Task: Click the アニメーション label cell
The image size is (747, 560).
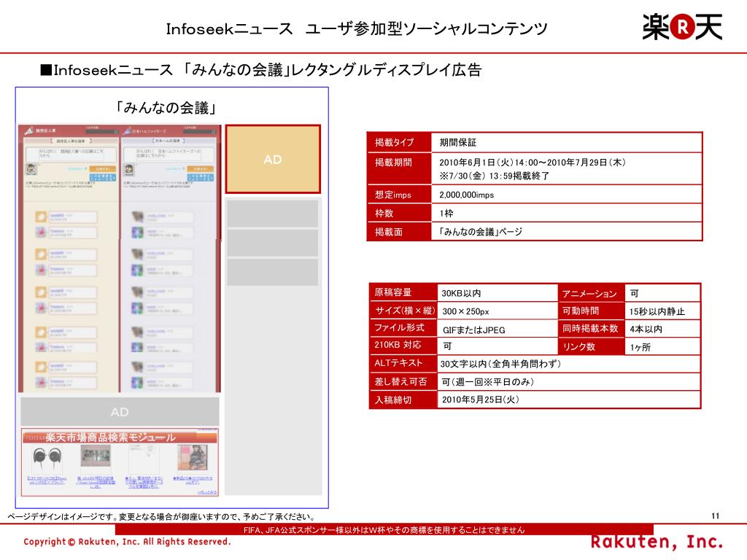Action: pos(591,293)
